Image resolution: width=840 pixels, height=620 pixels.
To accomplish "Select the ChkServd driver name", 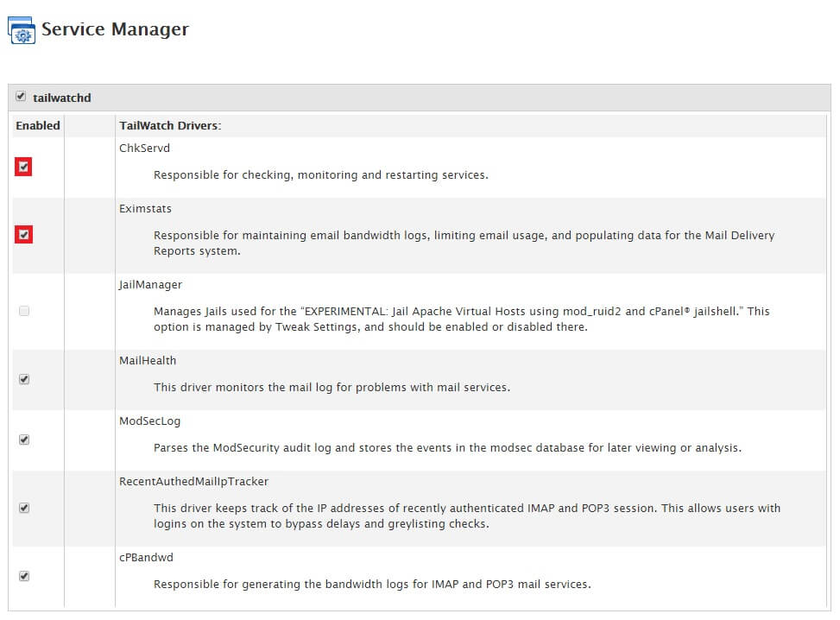I will click(x=144, y=148).
